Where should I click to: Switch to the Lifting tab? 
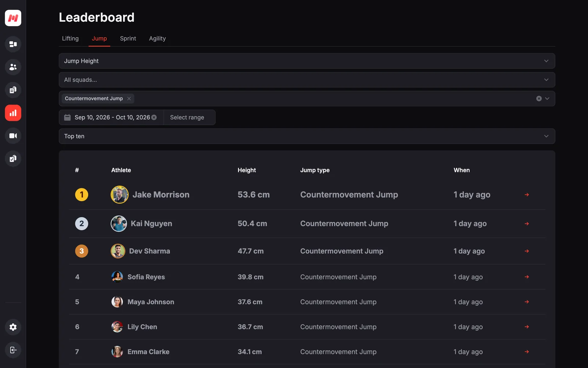click(70, 39)
